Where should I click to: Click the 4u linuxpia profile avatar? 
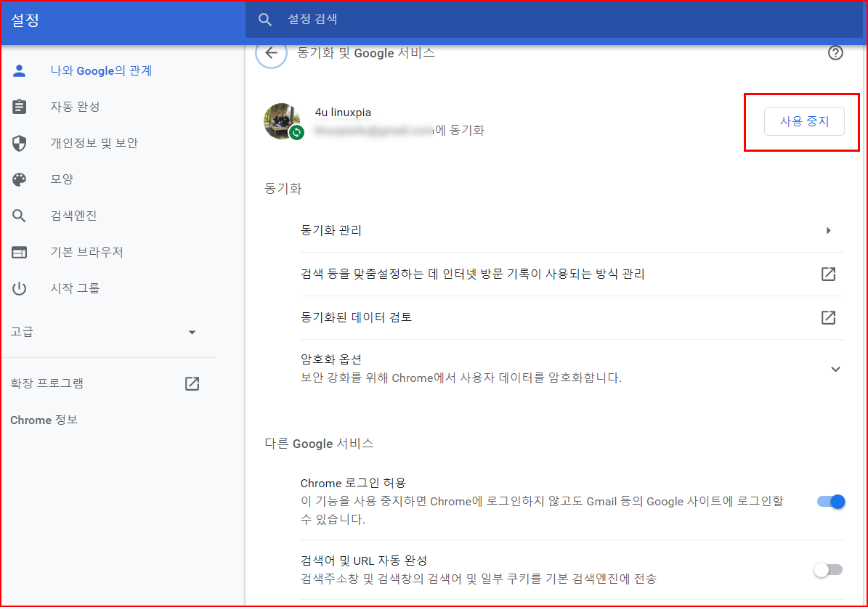pos(282,121)
